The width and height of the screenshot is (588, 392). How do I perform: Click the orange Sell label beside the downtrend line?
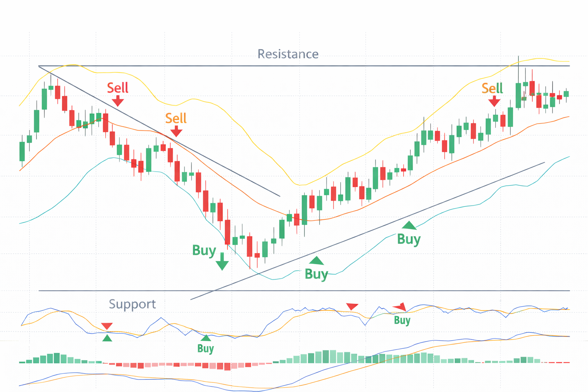tap(176, 118)
